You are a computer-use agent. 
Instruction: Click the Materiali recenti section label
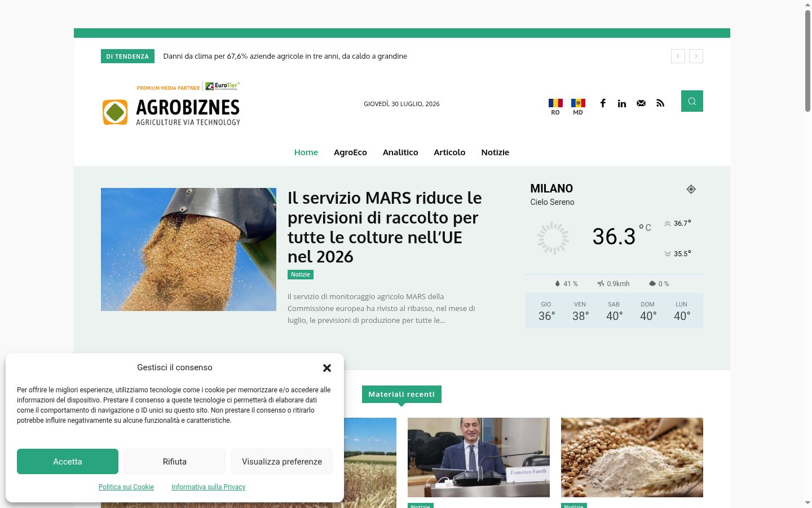click(x=401, y=394)
